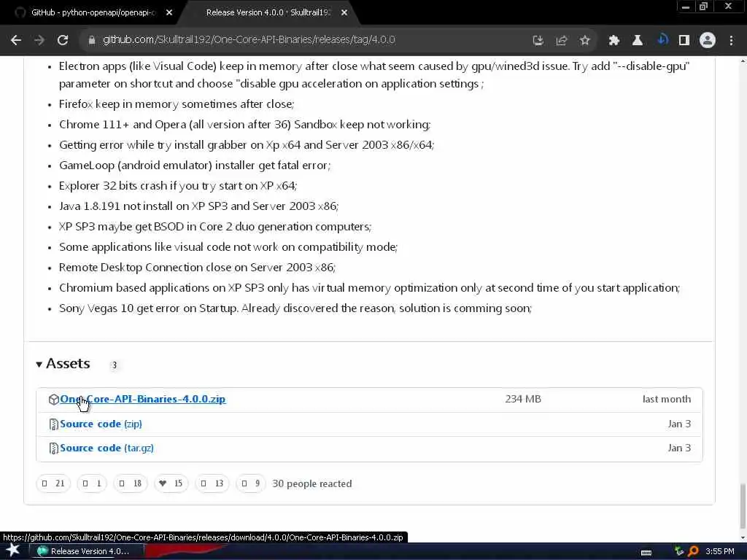Screen dimensions: 747x560
Task: Switch to GitHub python-openapi tab
Action: pyautogui.click(x=93, y=13)
